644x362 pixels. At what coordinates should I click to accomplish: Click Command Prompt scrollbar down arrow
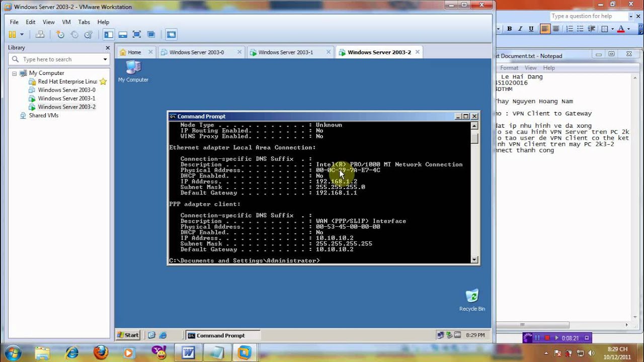[474, 260]
